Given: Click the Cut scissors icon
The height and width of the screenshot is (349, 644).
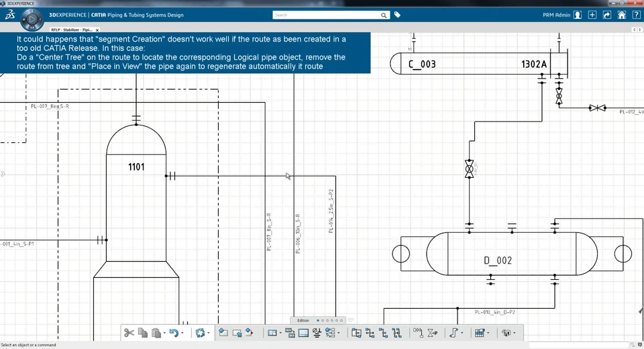Looking at the screenshot, I should click(x=129, y=333).
